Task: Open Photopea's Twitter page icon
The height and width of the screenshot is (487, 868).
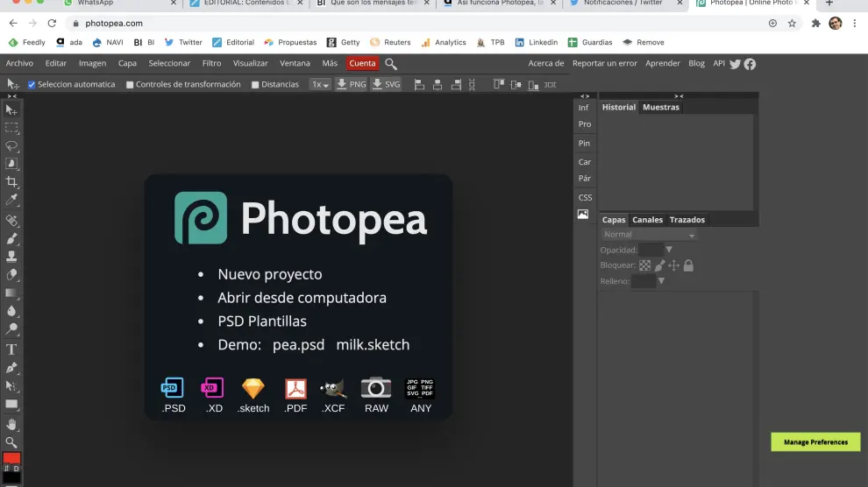Action: [x=735, y=64]
